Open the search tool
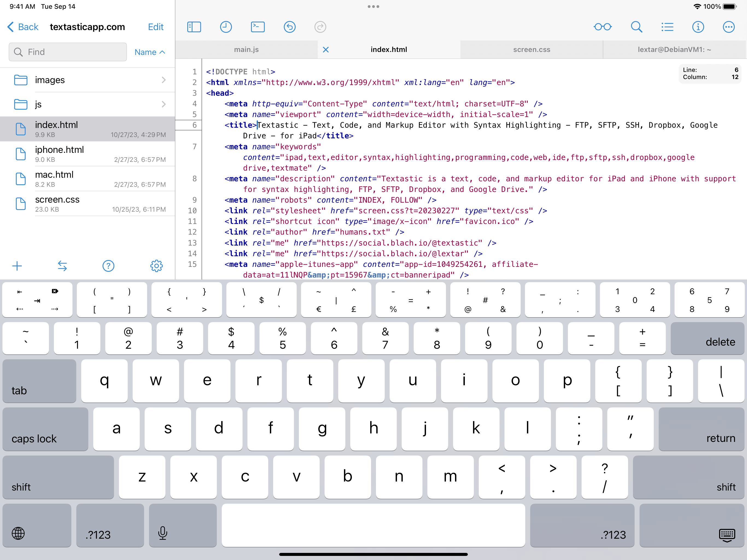 click(x=636, y=27)
